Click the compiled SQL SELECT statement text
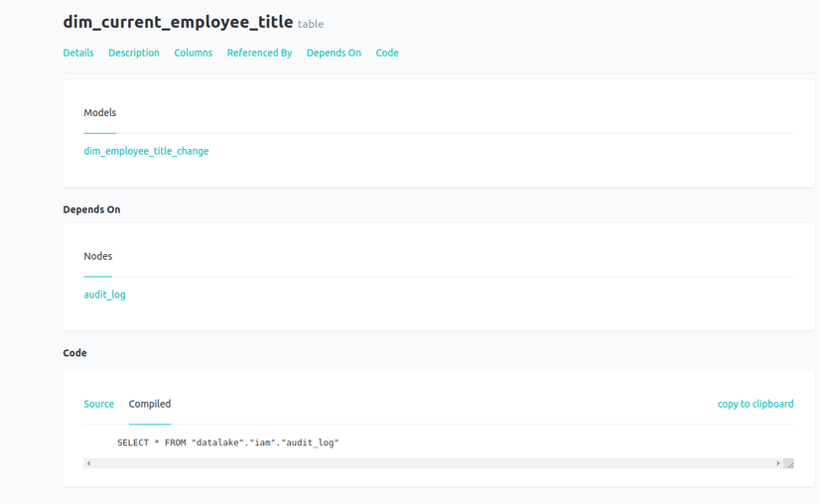Screen dimensions: 819x504 click(x=227, y=442)
